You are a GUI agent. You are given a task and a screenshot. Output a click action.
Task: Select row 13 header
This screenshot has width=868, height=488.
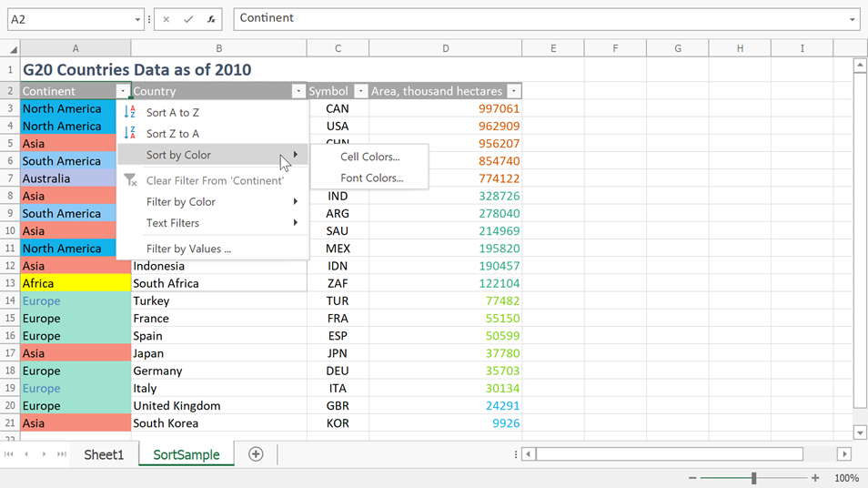[10, 283]
